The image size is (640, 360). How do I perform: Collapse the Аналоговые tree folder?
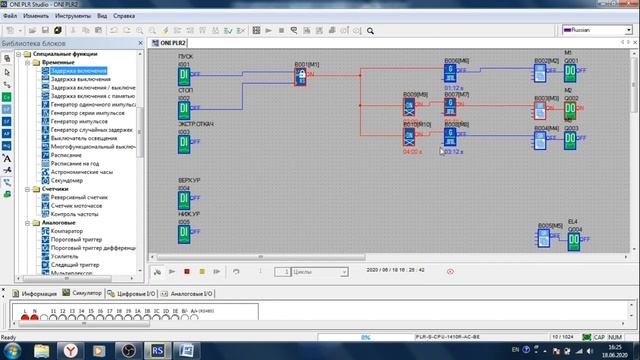(27, 223)
